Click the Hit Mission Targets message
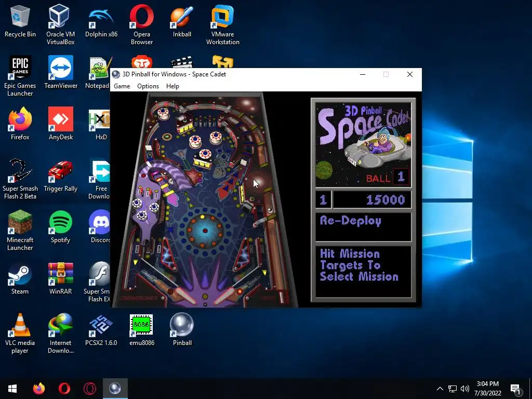The image size is (532, 399). pos(359,265)
